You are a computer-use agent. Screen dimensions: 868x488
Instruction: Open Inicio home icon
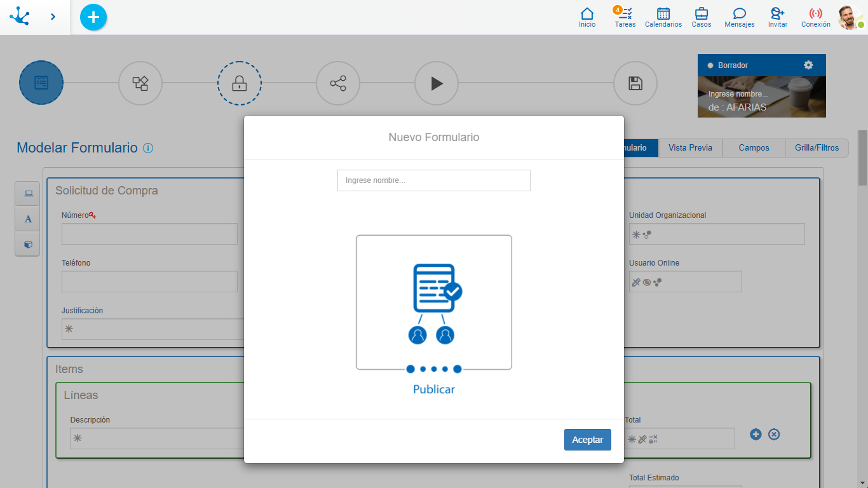pyautogui.click(x=587, y=17)
